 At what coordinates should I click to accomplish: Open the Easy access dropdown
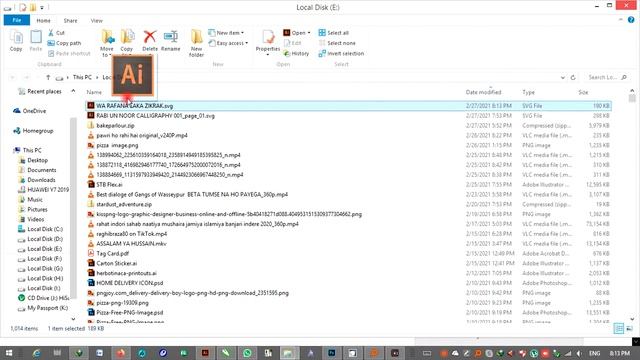(228, 43)
